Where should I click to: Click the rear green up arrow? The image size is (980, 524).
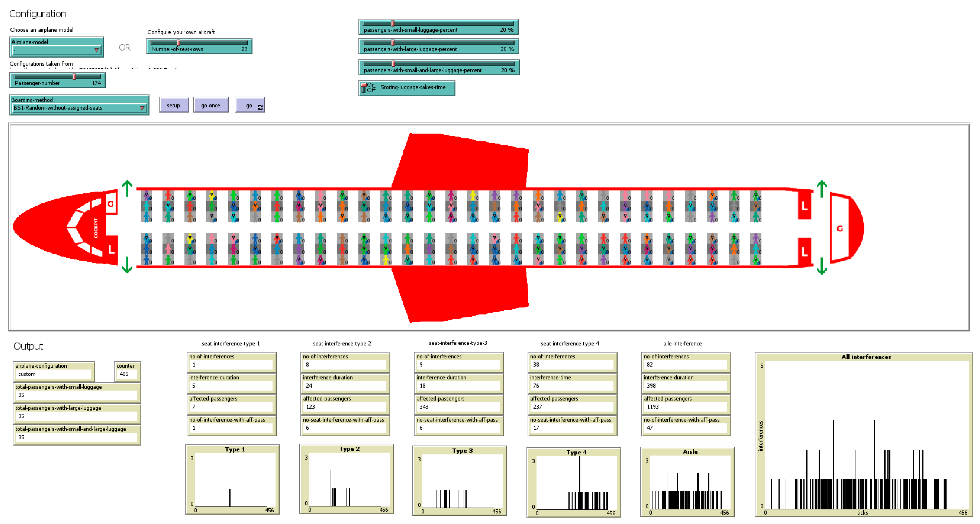[x=822, y=189]
